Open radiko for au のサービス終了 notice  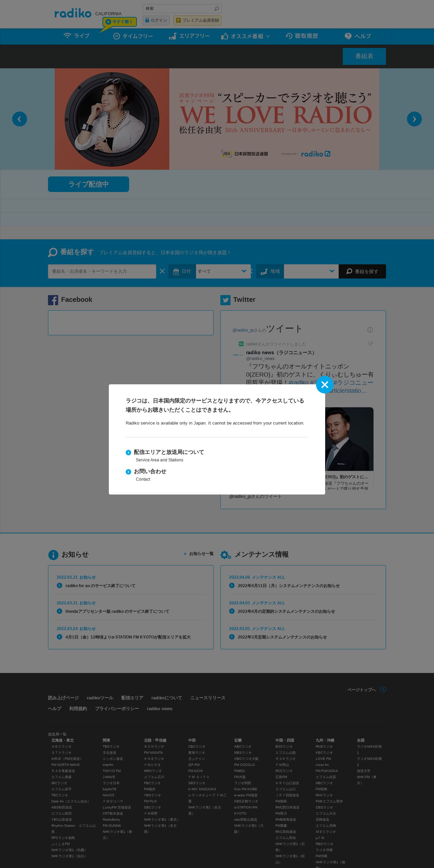click(100, 586)
